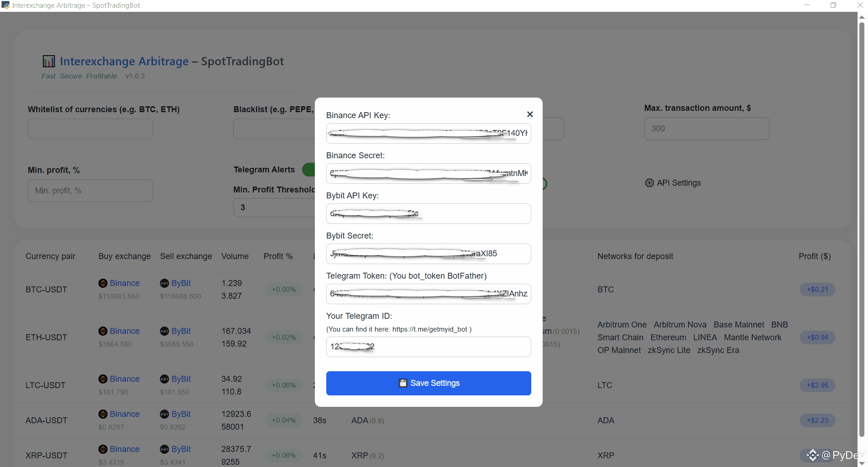Click the bar chart app logo icon
The image size is (868, 467).
(49, 61)
